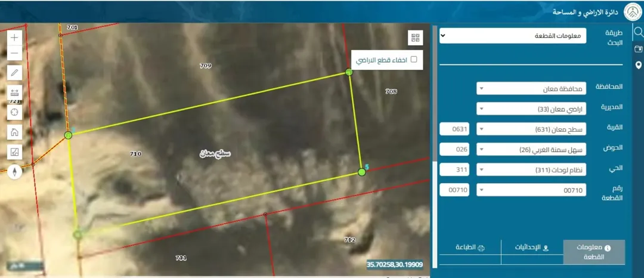
Task: Open the area measurement tool
Action: [x=14, y=152]
